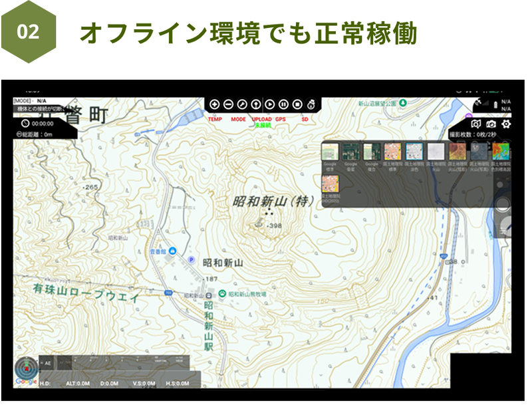Select the Google 衛星 satellite map thumbnail
Viewport: 532px width, 409px height.
tap(350, 152)
